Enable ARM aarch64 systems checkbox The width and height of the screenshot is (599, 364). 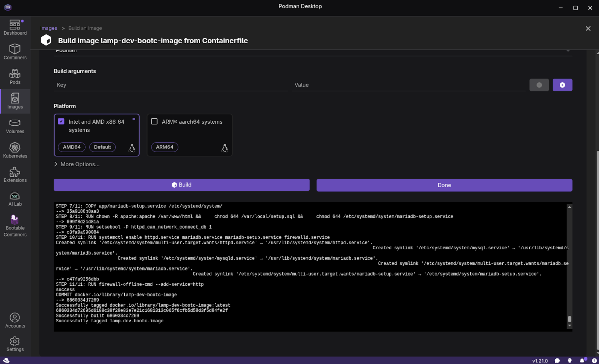[154, 121]
